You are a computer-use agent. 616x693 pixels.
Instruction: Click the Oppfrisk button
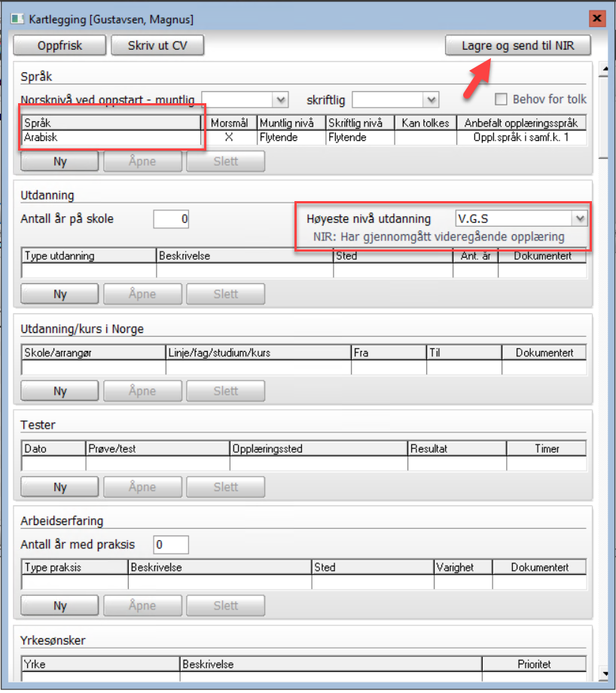(x=59, y=46)
